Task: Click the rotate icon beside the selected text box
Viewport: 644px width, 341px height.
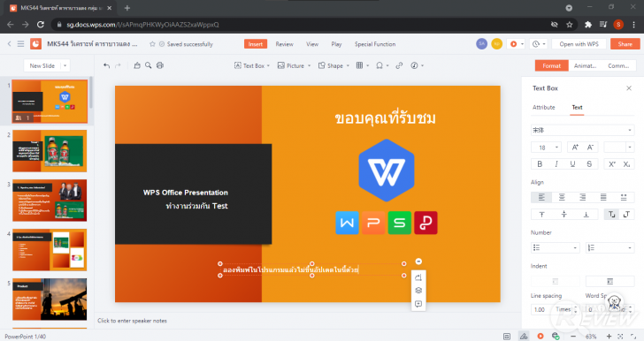Action: coord(418,277)
